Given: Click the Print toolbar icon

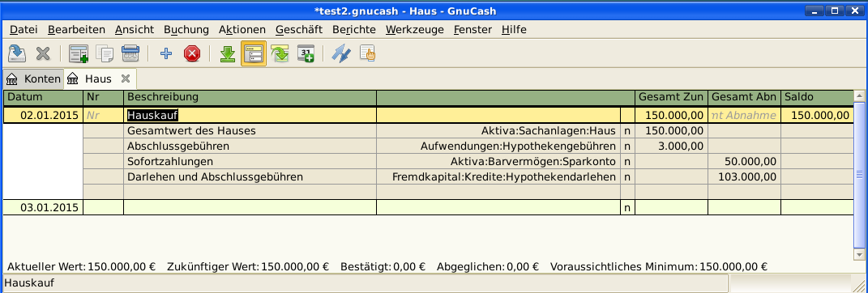Looking at the screenshot, I should (130, 53).
